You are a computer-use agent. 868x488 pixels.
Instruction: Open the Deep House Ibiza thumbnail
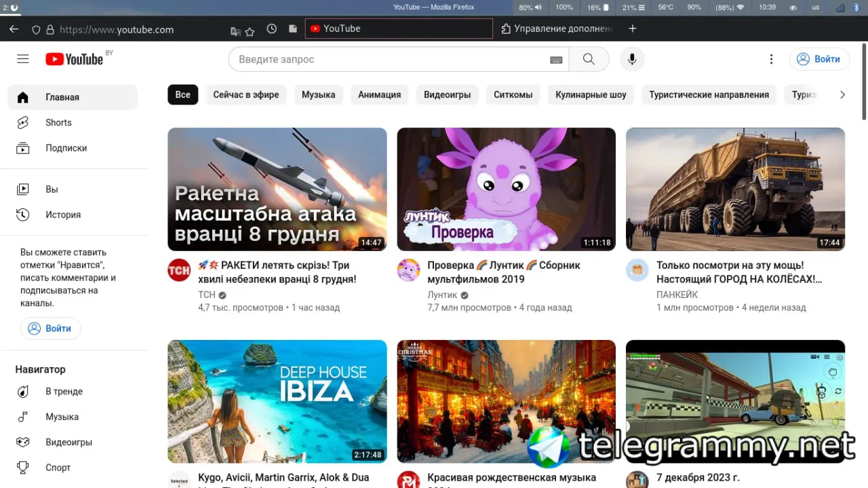277,402
